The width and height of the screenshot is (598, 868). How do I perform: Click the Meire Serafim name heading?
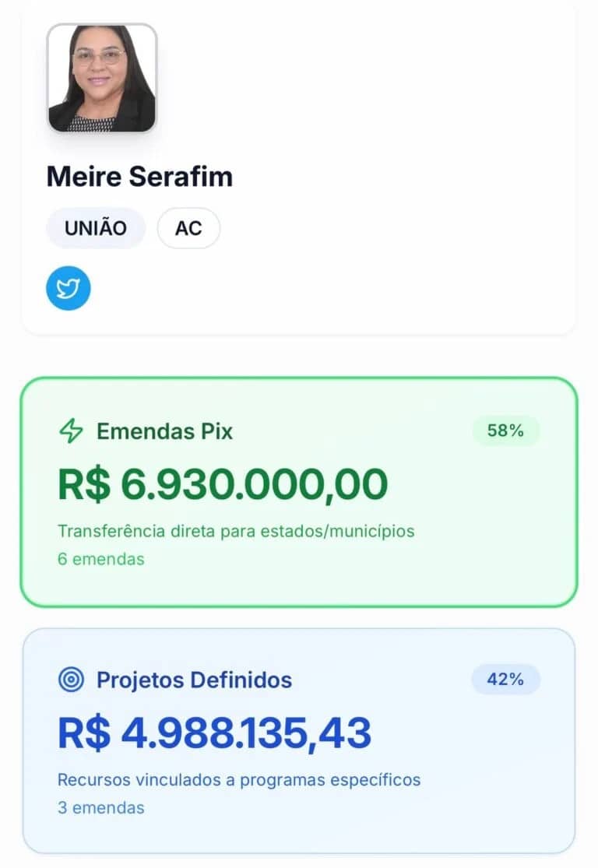[x=139, y=177]
